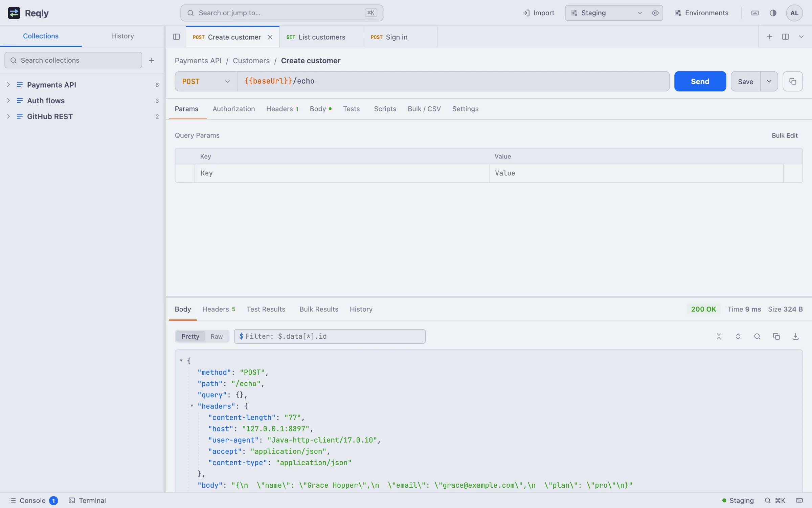
Task: Send the request
Action: [700, 81]
